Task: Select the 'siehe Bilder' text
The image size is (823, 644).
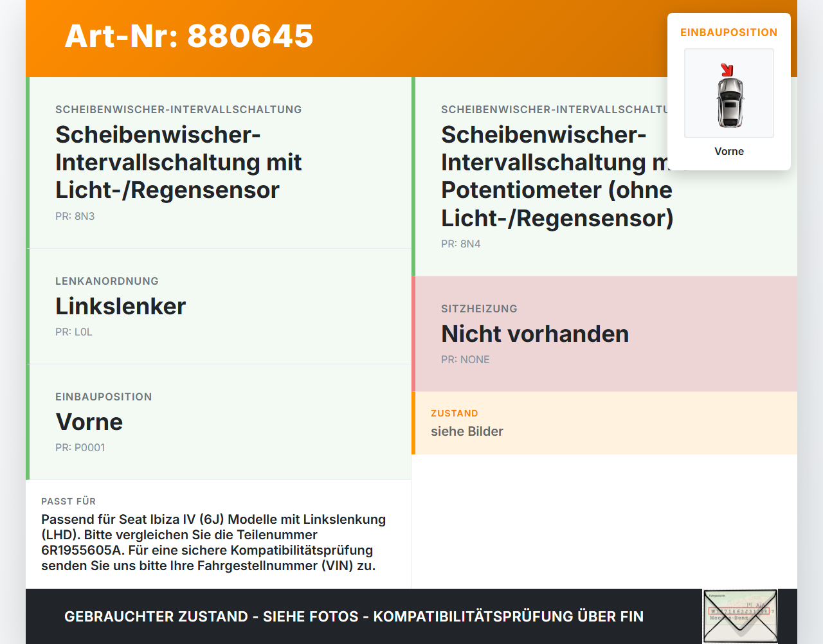Action: pos(467,431)
